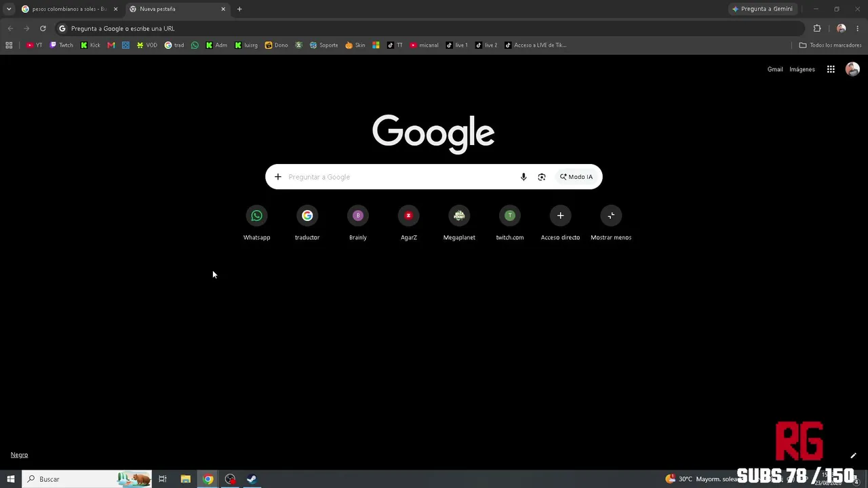Expand the Todos los marcadores folder
The width and height of the screenshot is (868, 488).
(830, 45)
